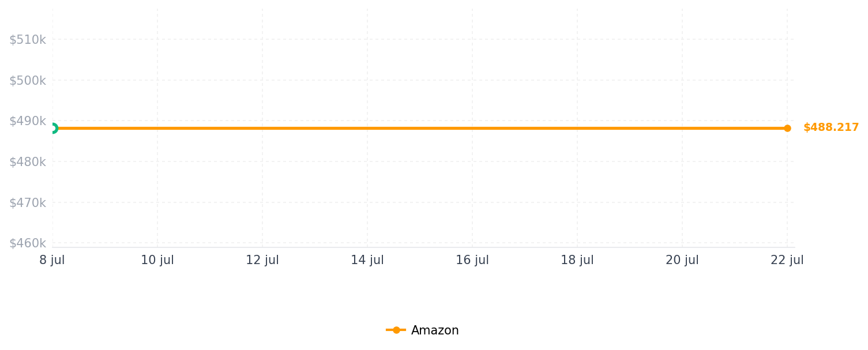Image resolution: width=868 pixels, height=350 pixels.
Task: Select the $460k y-axis label
Action: point(28,243)
